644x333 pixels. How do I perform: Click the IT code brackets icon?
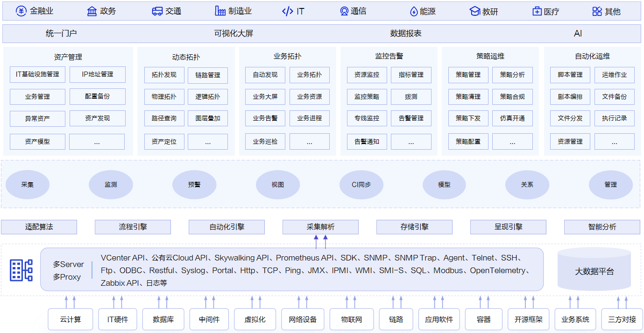point(288,11)
